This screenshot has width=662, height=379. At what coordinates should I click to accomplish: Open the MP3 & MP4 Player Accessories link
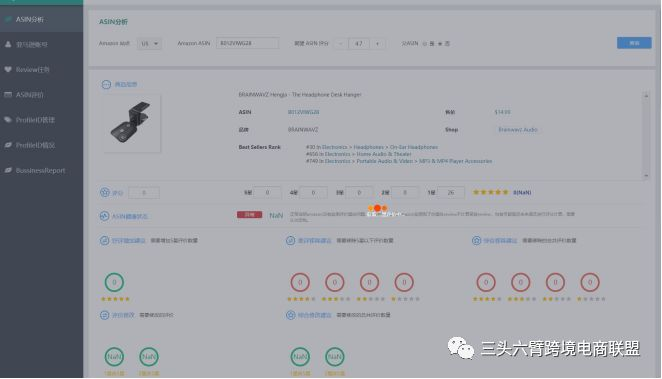tap(456, 161)
